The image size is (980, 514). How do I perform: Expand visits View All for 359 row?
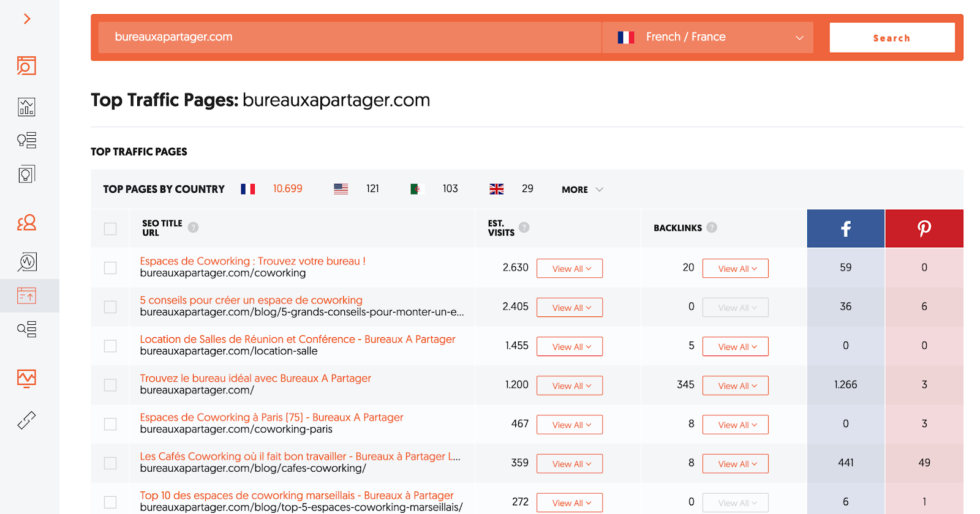pos(570,464)
